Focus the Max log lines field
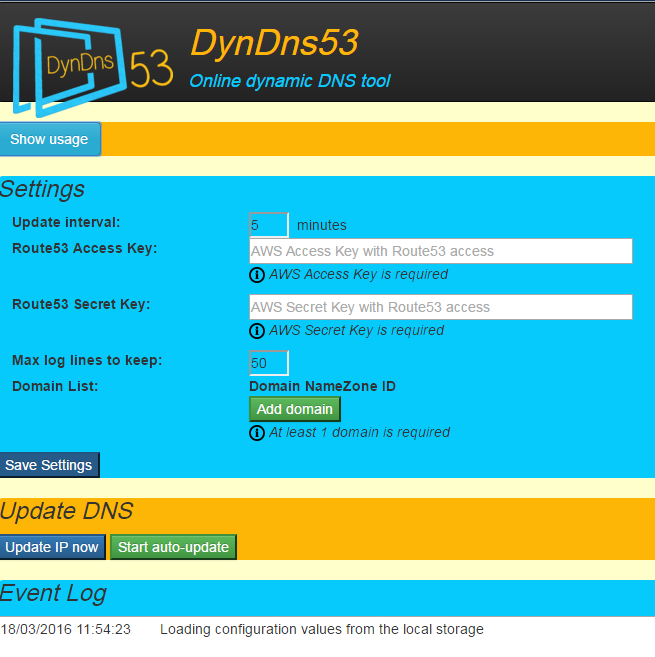The height and width of the screenshot is (657, 655). [269, 363]
